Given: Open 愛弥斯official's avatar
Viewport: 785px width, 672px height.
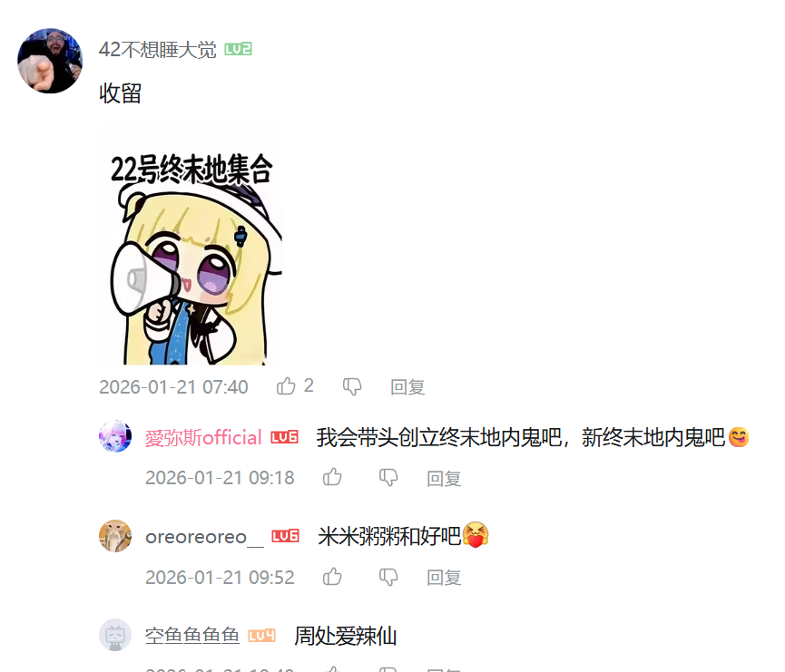Looking at the screenshot, I should tap(115, 436).
